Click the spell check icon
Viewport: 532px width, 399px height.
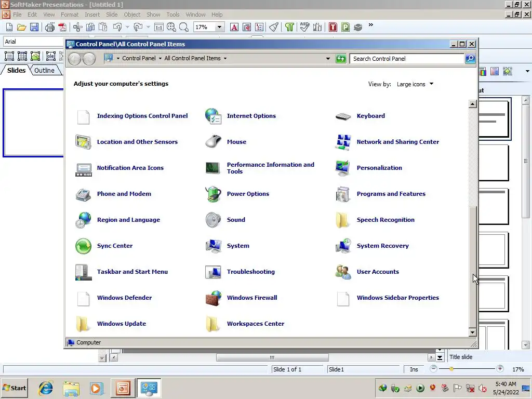304,27
